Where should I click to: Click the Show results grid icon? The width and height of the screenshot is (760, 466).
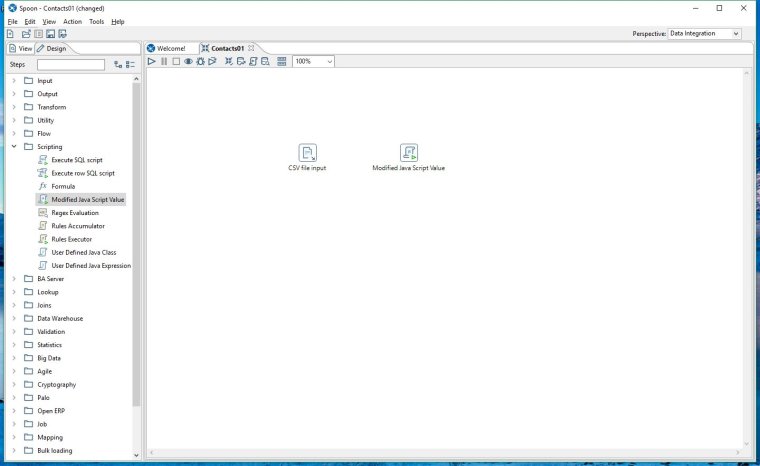(x=281, y=61)
